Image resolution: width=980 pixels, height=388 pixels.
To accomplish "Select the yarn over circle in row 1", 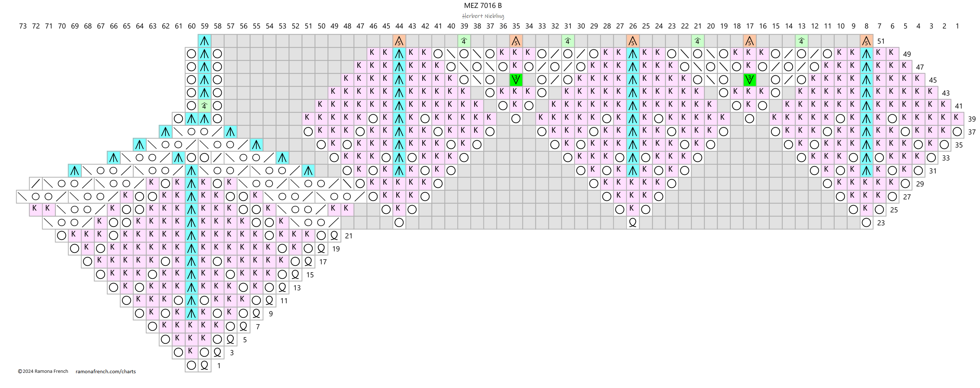I will click(x=191, y=365).
